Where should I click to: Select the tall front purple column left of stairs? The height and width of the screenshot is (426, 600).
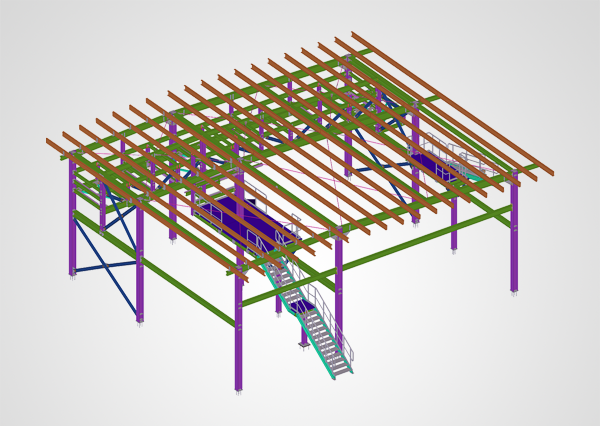(238, 330)
